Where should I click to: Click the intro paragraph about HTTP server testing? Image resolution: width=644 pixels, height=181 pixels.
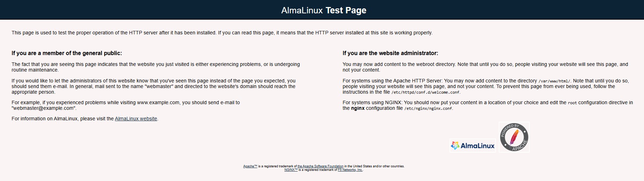222,33
